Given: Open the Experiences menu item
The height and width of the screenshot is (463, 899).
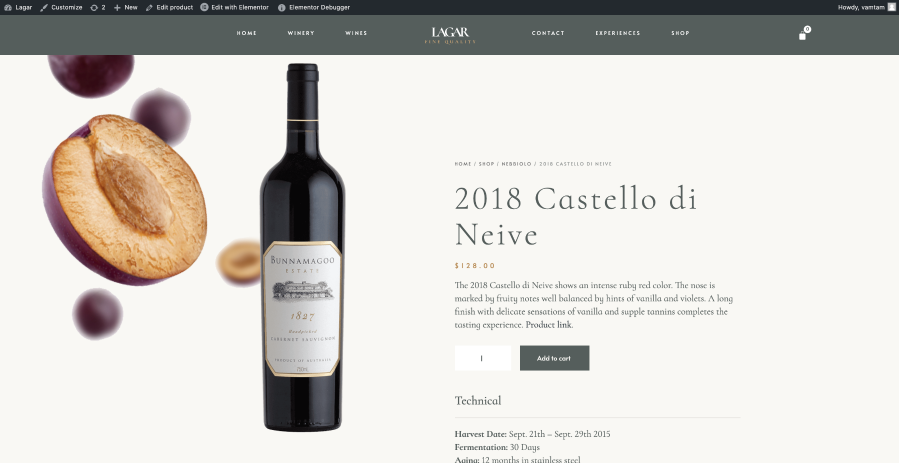Looking at the screenshot, I should click(617, 33).
